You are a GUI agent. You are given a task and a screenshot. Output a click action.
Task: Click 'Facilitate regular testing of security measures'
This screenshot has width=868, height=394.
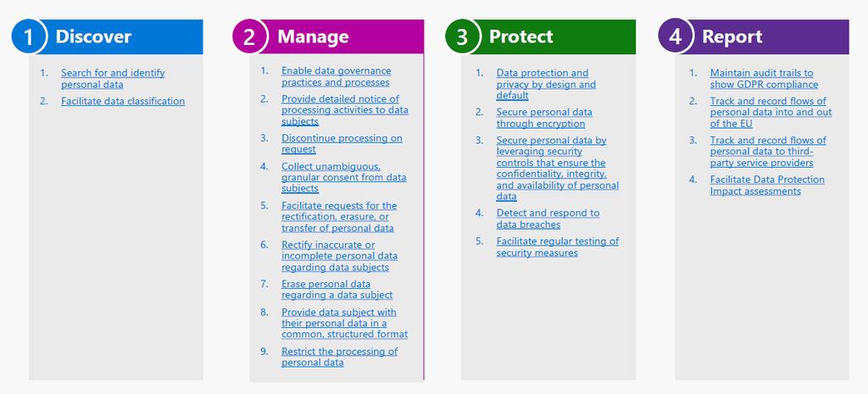point(558,247)
